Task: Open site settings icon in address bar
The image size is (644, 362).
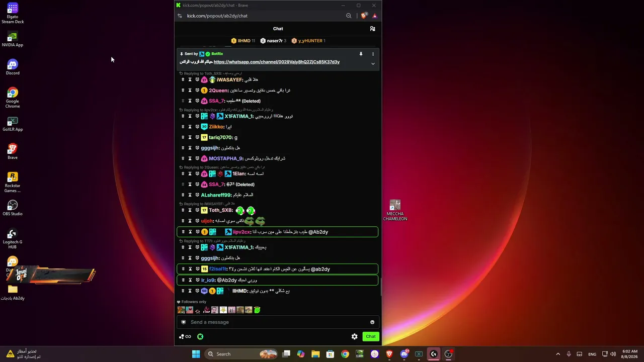Action: (180, 16)
